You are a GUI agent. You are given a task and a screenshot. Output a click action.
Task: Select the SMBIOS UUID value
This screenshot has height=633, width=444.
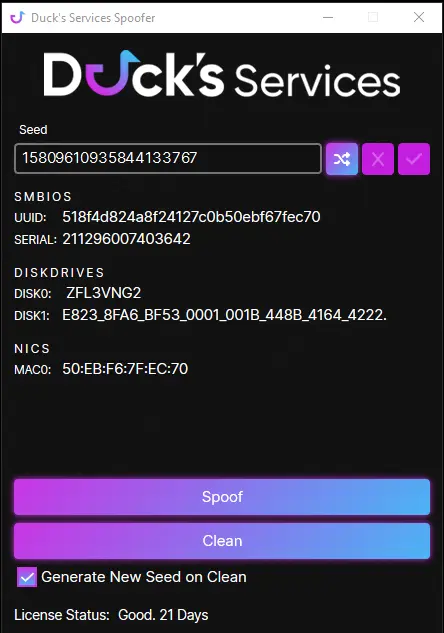point(191,217)
